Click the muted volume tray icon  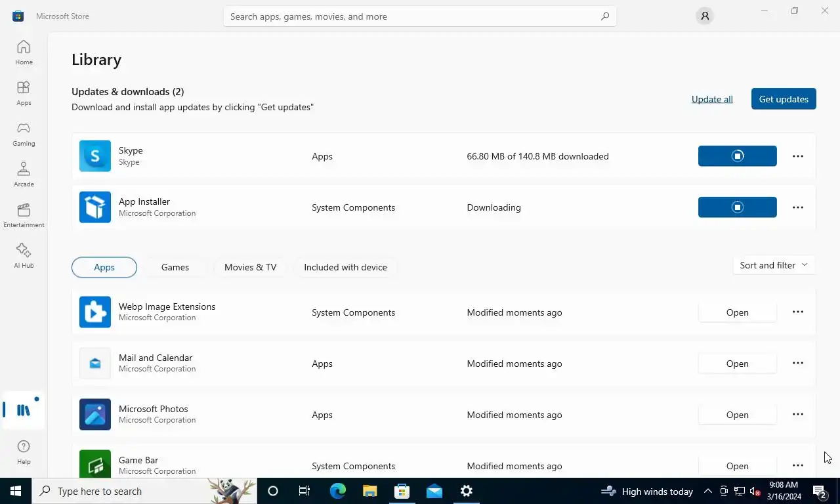[x=755, y=491]
